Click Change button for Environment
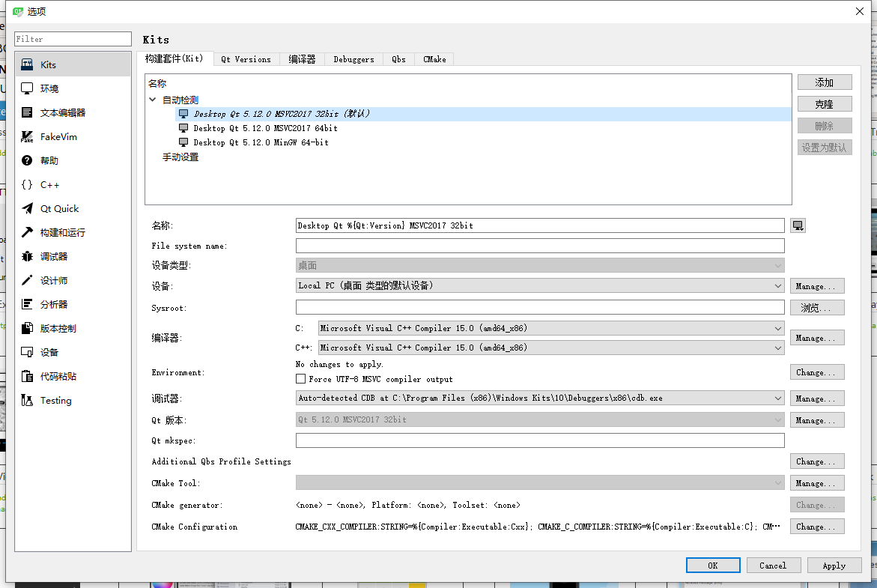Image resolution: width=877 pixels, height=588 pixels. [x=817, y=372]
